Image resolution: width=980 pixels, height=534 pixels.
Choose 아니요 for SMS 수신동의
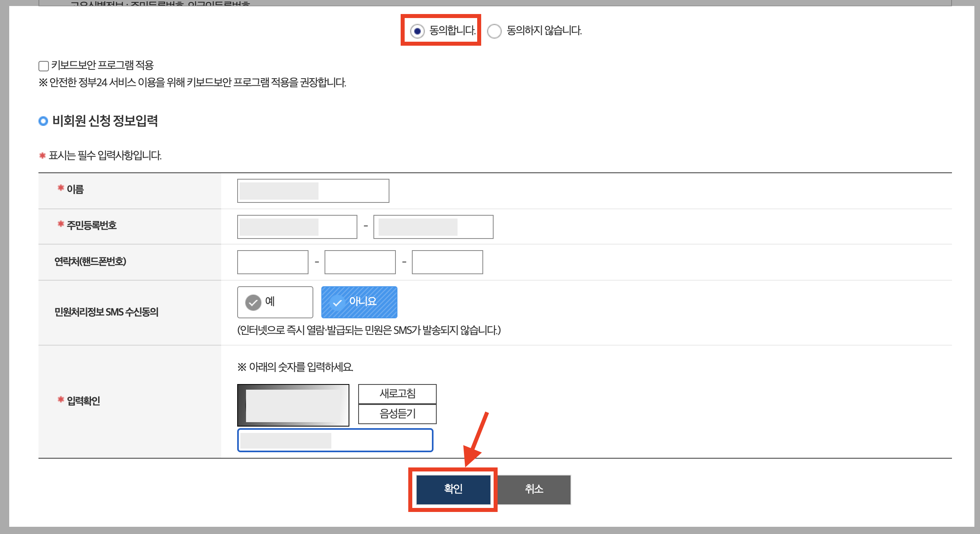coord(359,302)
